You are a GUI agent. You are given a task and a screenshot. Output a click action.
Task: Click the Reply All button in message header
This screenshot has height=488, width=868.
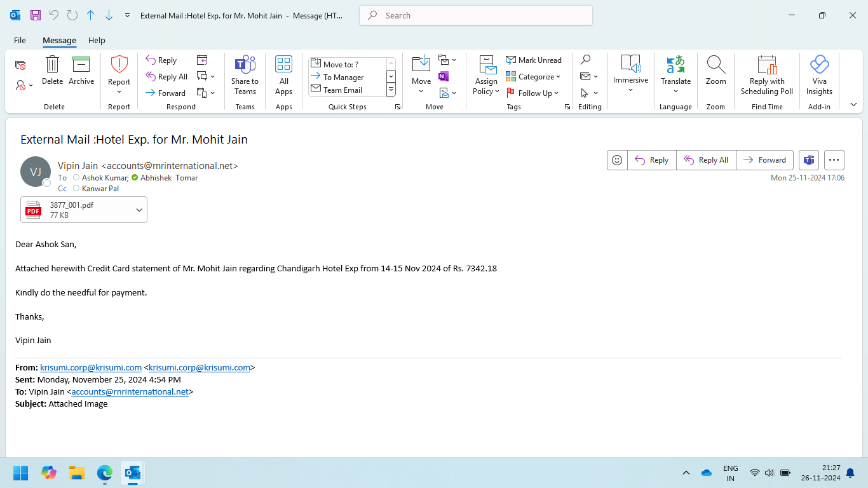(x=706, y=160)
